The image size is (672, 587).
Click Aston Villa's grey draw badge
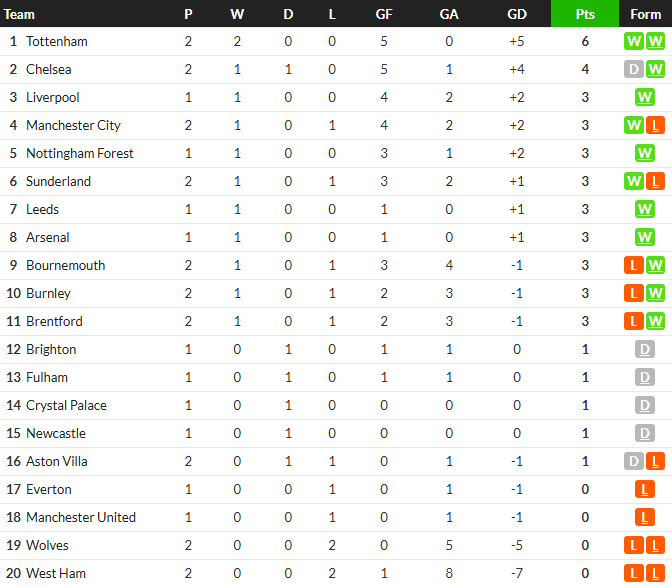[x=633, y=461]
